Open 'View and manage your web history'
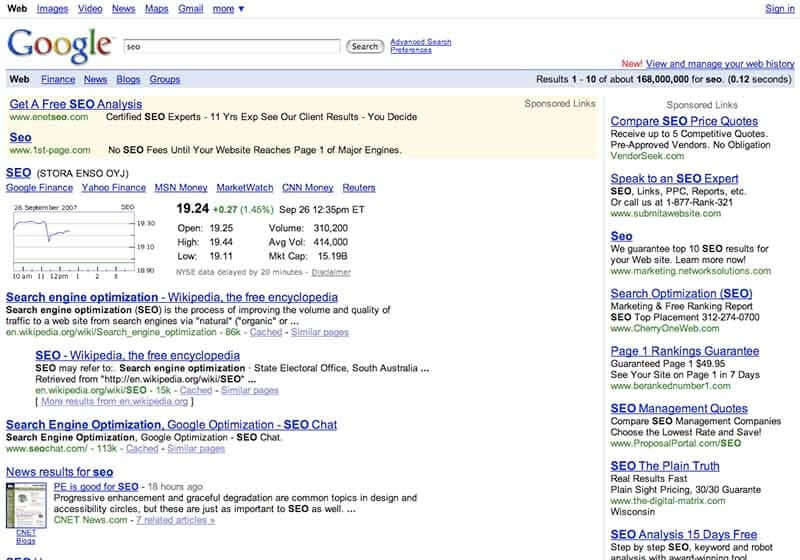The width and height of the screenshot is (800, 560). 720,64
